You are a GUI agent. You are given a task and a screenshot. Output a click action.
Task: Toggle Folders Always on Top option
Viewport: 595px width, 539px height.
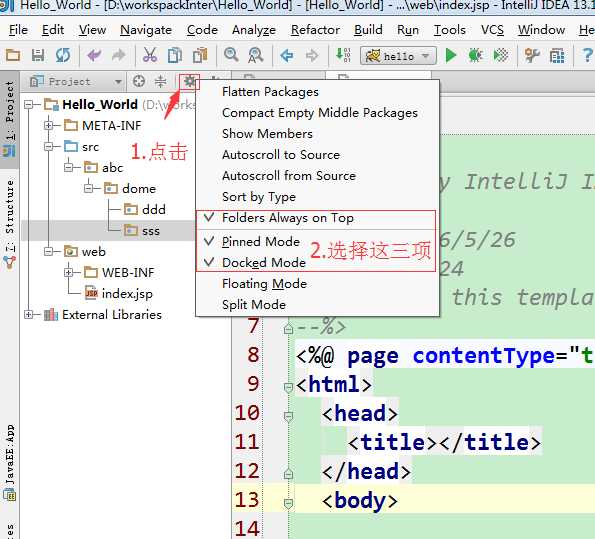[317, 218]
